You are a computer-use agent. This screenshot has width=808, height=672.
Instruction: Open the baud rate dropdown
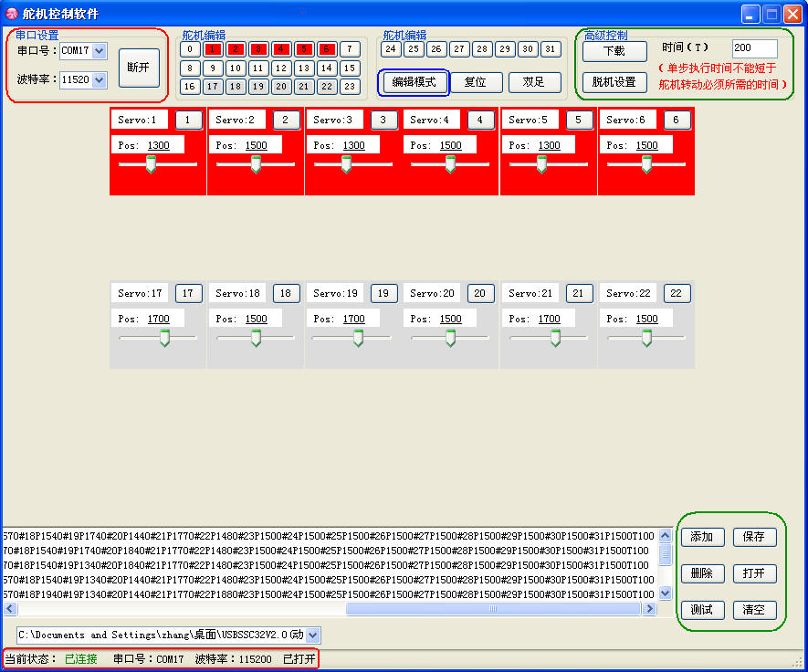100,80
